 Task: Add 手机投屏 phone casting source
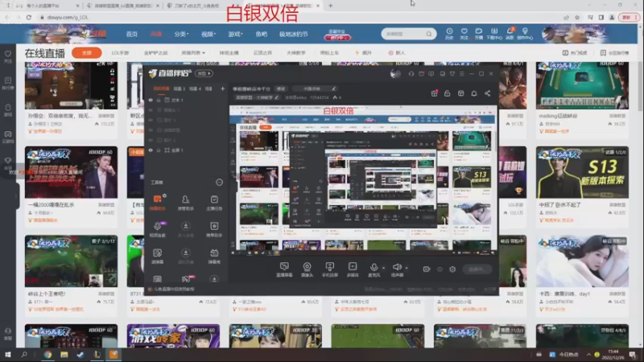[x=329, y=269]
